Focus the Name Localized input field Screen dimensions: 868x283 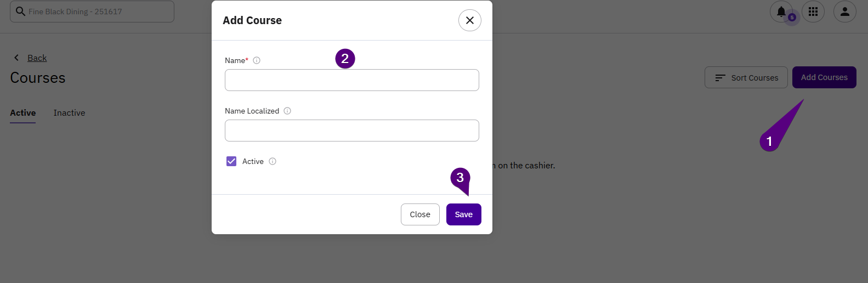[x=351, y=131]
